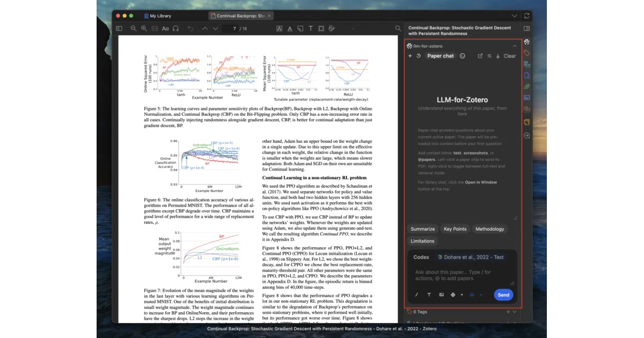Open the blue reasoning dropdown arrow
The width and height of the screenshot is (644, 338).
click(x=481, y=295)
